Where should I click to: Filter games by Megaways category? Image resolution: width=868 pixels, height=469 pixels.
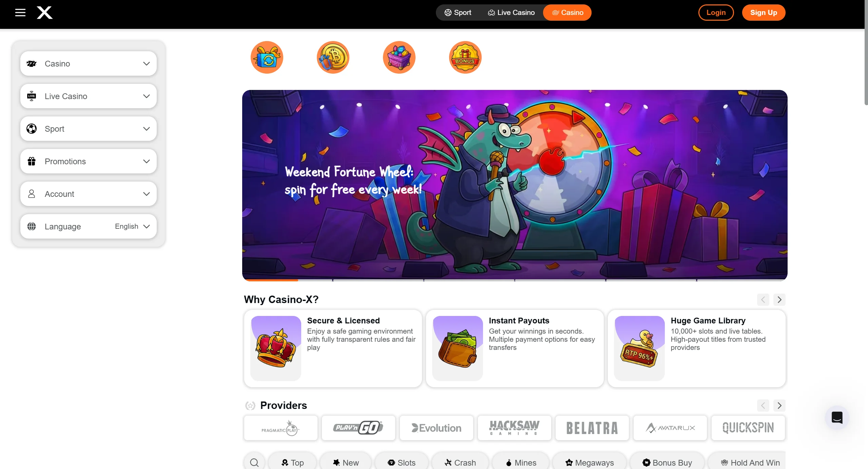pyautogui.click(x=590, y=463)
